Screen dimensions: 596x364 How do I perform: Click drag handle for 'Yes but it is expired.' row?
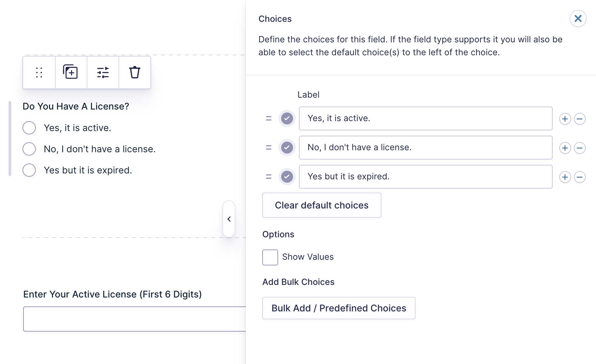(269, 177)
